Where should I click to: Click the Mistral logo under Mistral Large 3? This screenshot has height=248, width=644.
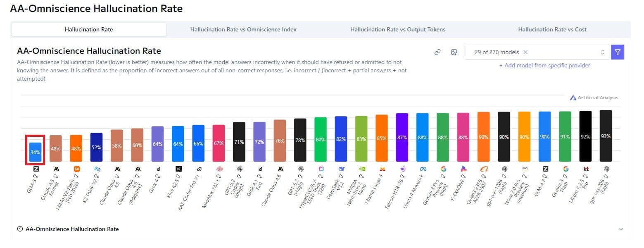click(x=382, y=169)
